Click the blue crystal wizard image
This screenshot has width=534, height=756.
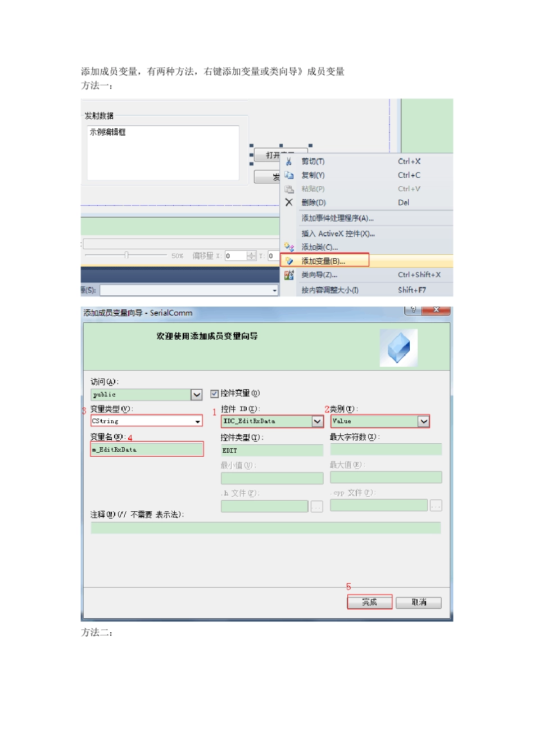(399, 348)
